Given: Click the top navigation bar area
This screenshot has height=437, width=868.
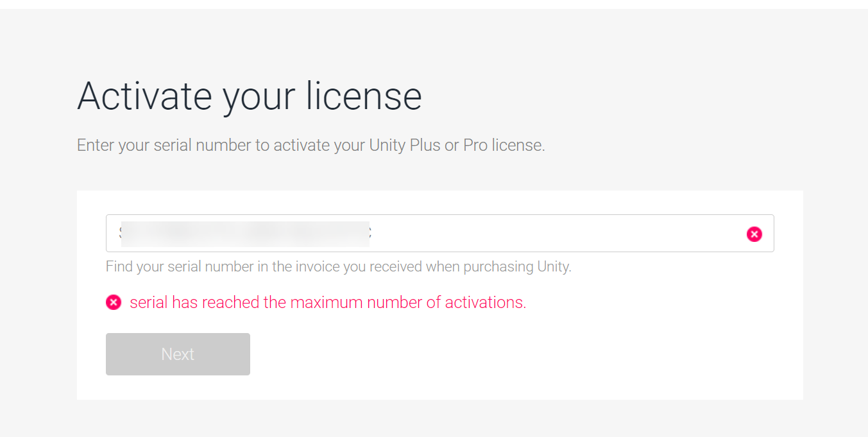Looking at the screenshot, I should (434, 4).
